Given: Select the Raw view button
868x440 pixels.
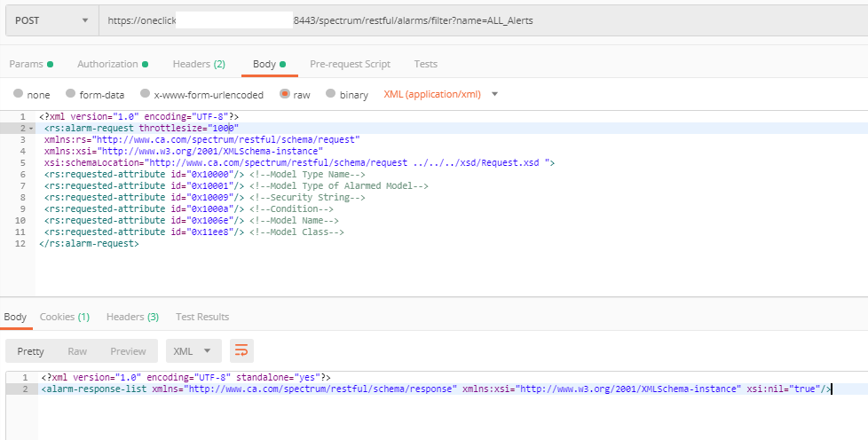Looking at the screenshot, I should [77, 351].
